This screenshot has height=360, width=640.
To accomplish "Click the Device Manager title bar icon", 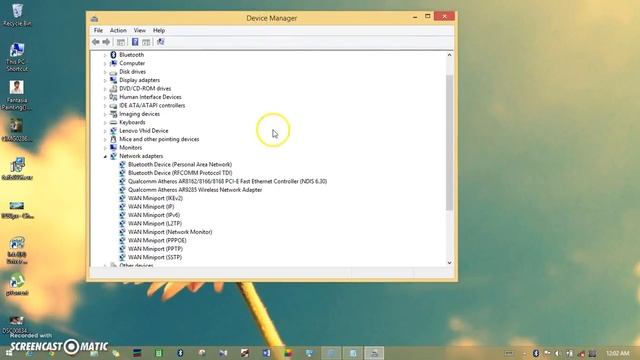I will (x=95, y=18).
